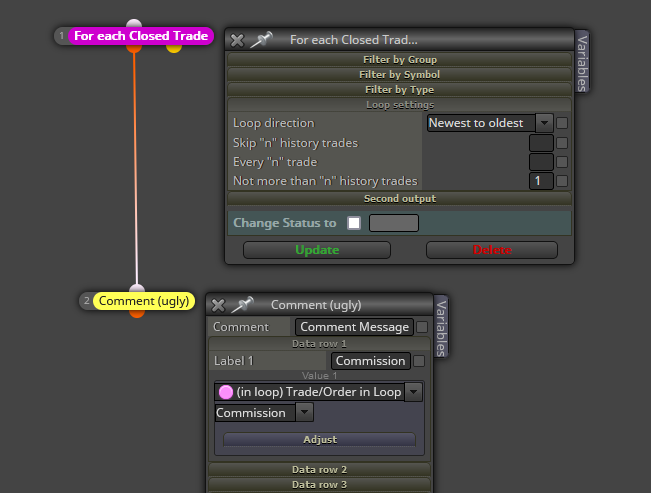Click Every "n" trade input field
The width and height of the screenshot is (651, 493).
541,162
